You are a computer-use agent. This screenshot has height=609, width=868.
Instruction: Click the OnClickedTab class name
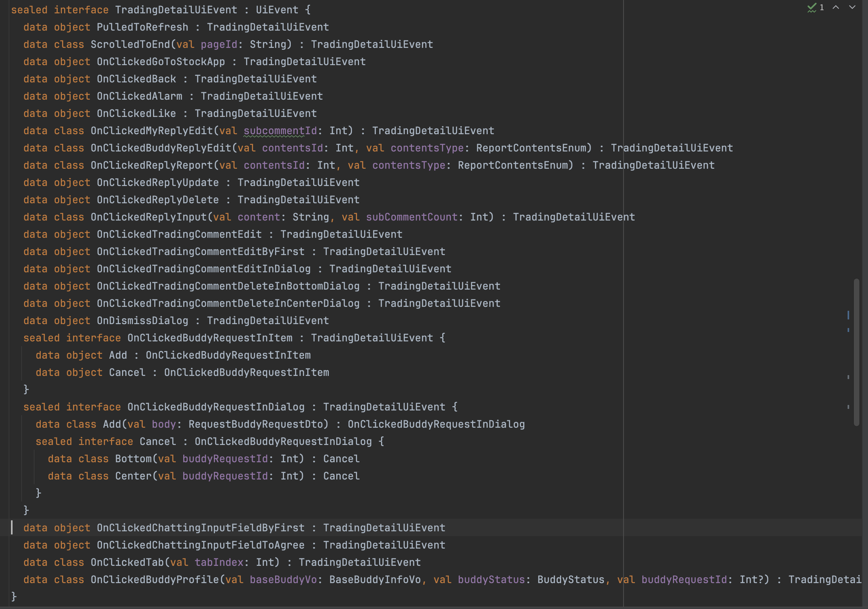click(127, 562)
